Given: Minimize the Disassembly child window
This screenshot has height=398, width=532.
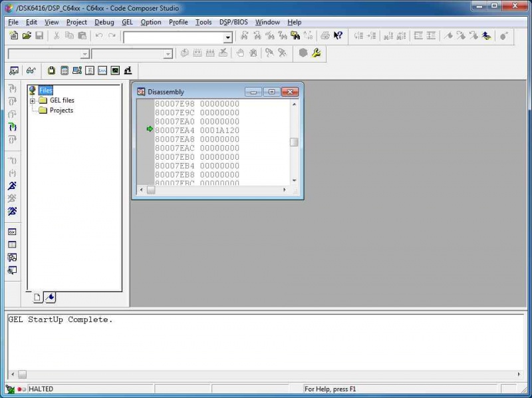Looking at the screenshot, I should click(253, 92).
